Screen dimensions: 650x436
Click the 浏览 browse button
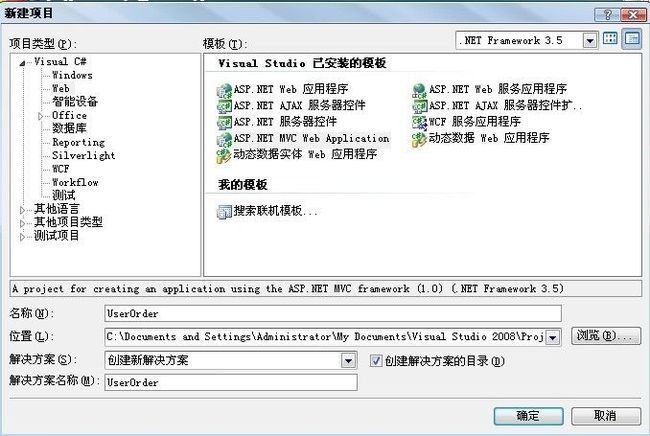tap(606, 336)
